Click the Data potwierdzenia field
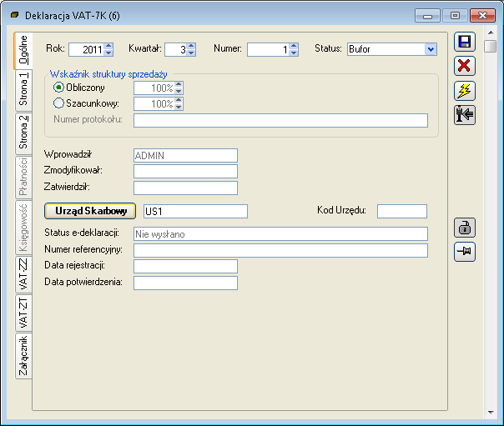Image resolution: width=504 pixels, height=426 pixels. click(185, 283)
